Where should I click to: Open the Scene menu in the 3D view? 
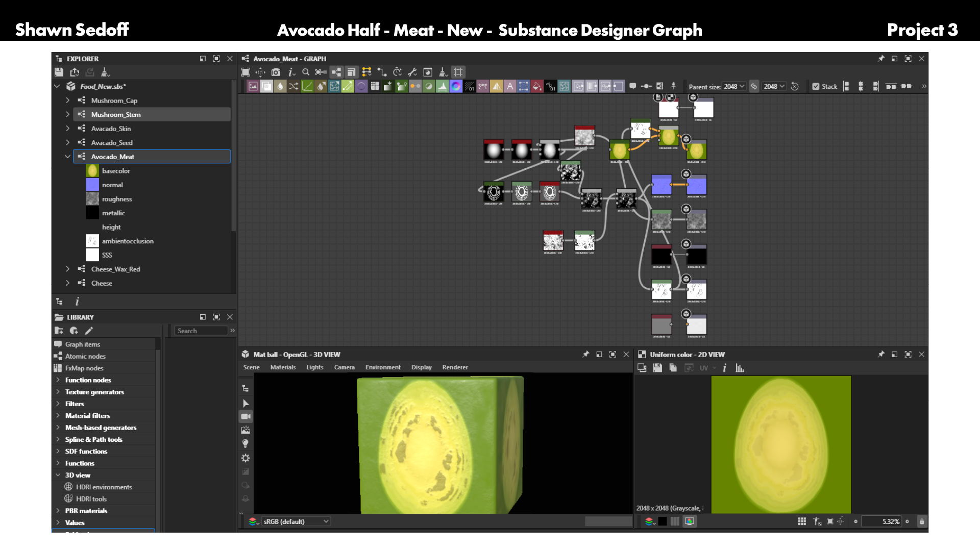pyautogui.click(x=251, y=367)
